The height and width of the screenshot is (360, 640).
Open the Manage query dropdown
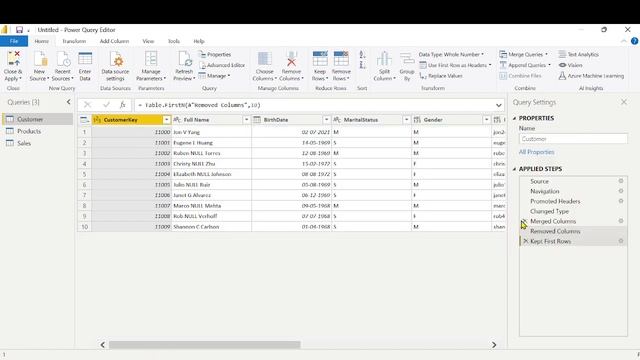pyautogui.click(x=215, y=76)
